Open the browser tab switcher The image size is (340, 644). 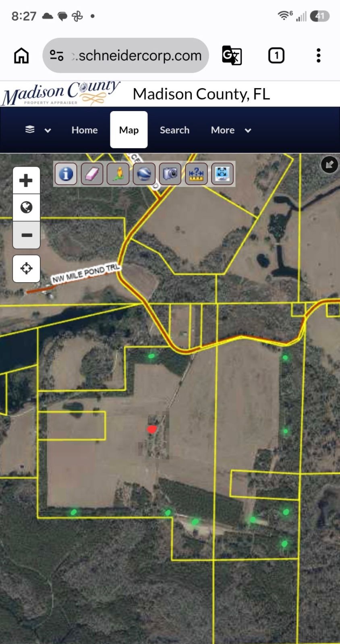[276, 56]
